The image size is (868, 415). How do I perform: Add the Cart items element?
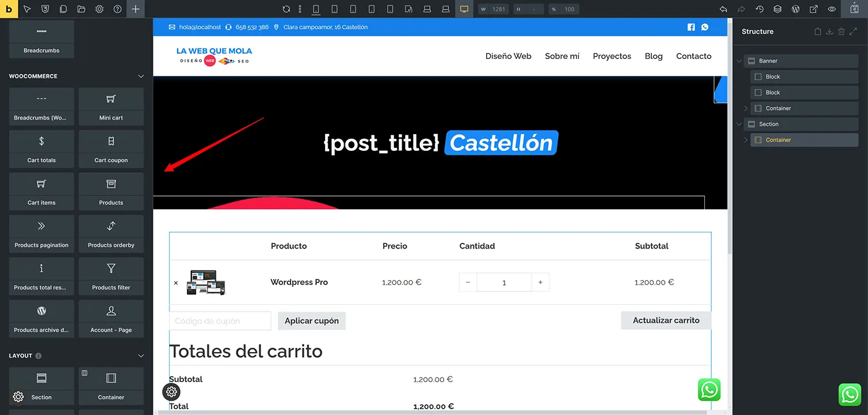click(x=42, y=191)
